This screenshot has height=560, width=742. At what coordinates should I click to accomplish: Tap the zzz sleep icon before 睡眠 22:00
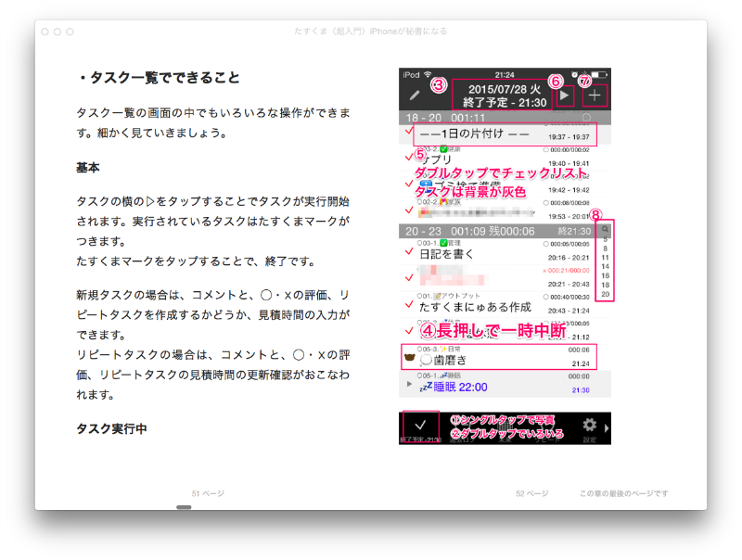click(426, 388)
